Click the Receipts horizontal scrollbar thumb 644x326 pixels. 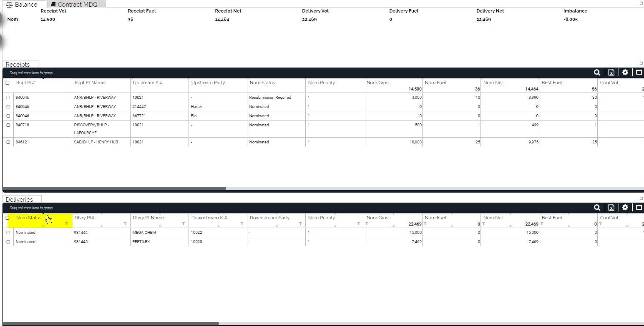tap(114, 188)
